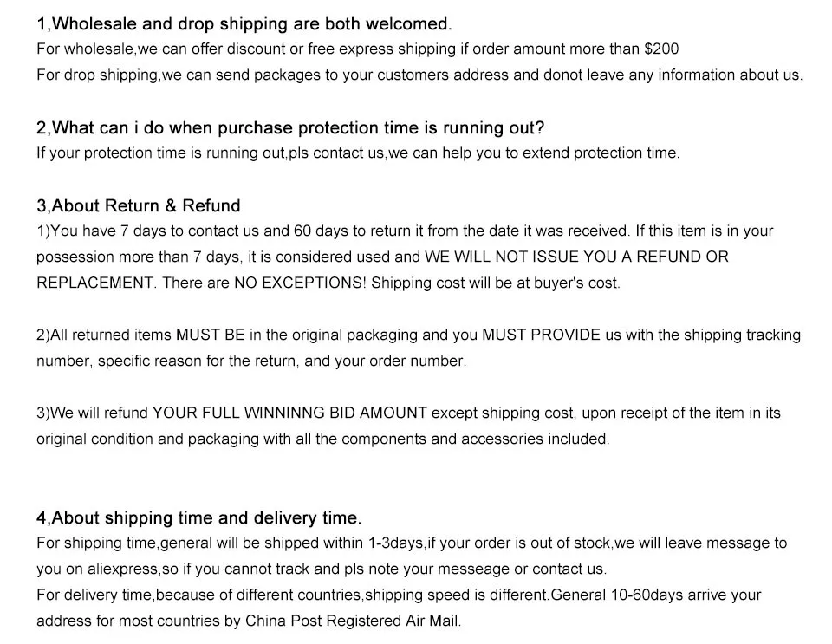
Task: Click 'YOUR FULL WINNINNG BID AMOUNT' text
Action: 289,413
